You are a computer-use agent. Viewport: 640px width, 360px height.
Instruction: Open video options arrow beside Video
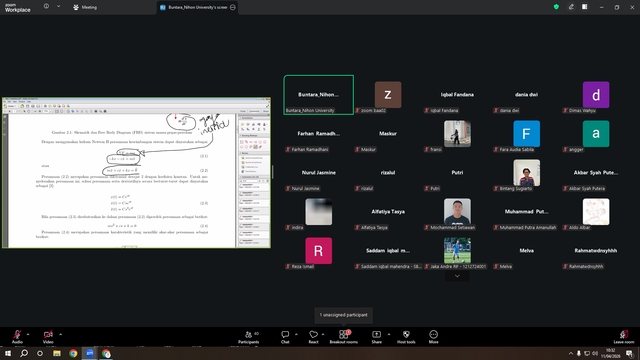point(60,334)
